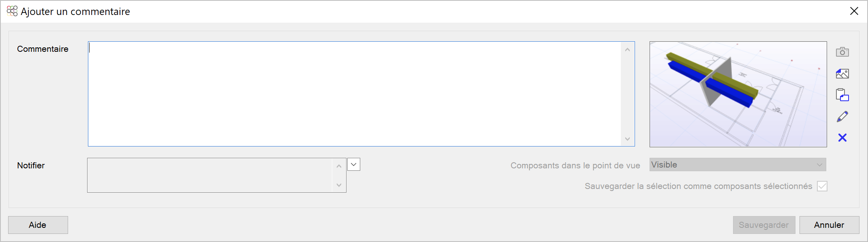This screenshot has width=868, height=242.
Task: Click the comment box scroll up arrow
Action: [627, 50]
